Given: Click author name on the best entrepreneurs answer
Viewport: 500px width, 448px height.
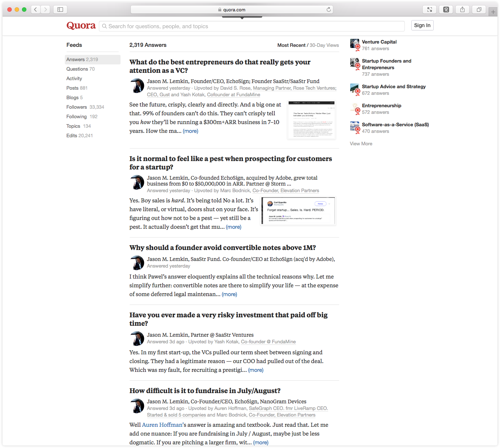Looking at the screenshot, I should (168, 81).
